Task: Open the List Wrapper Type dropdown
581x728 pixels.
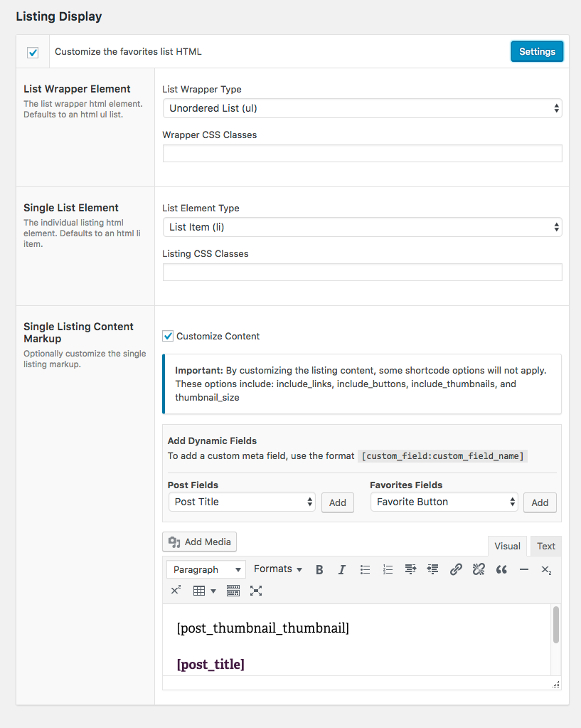Action: click(x=362, y=108)
